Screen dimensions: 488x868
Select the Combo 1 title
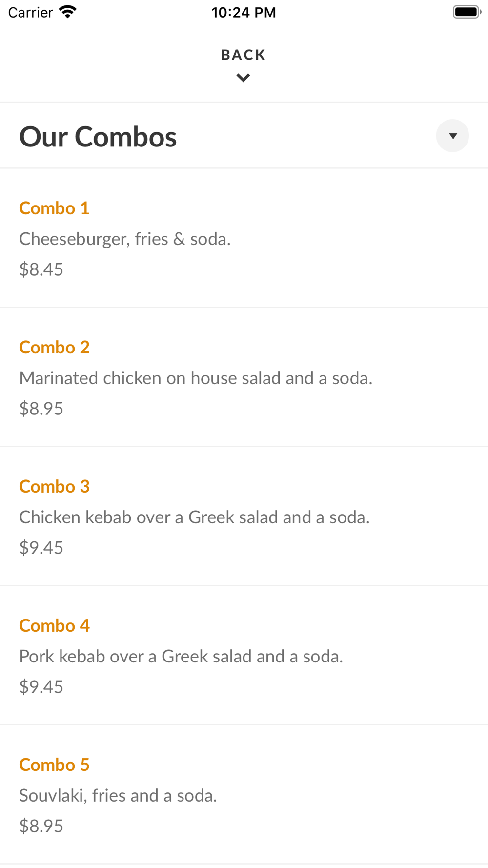[54, 208]
